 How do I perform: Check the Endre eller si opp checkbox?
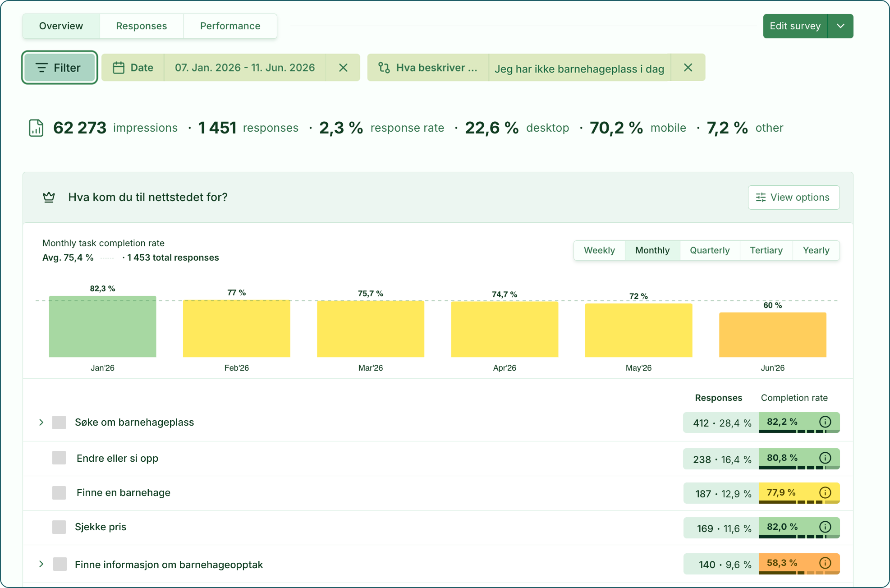coord(59,458)
